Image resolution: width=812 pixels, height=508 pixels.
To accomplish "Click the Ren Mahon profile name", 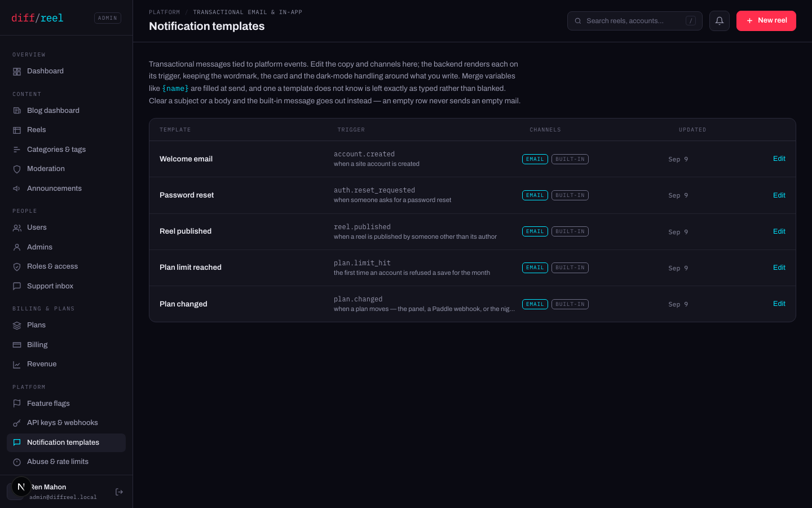I will pyautogui.click(x=49, y=487).
